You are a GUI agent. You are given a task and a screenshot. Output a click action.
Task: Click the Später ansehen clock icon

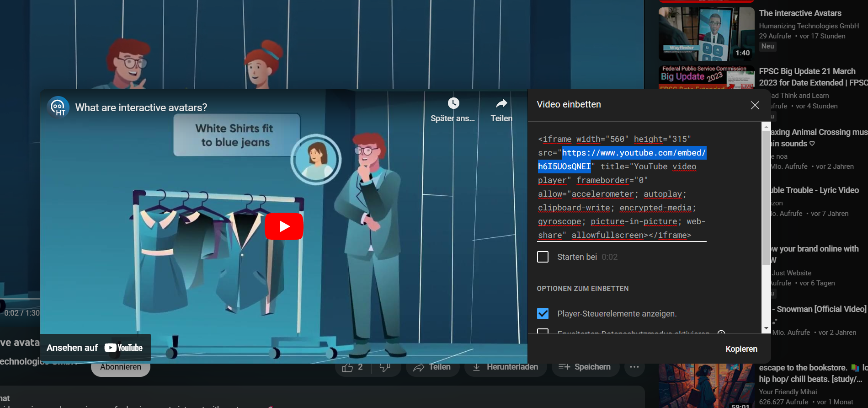(x=453, y=103)
